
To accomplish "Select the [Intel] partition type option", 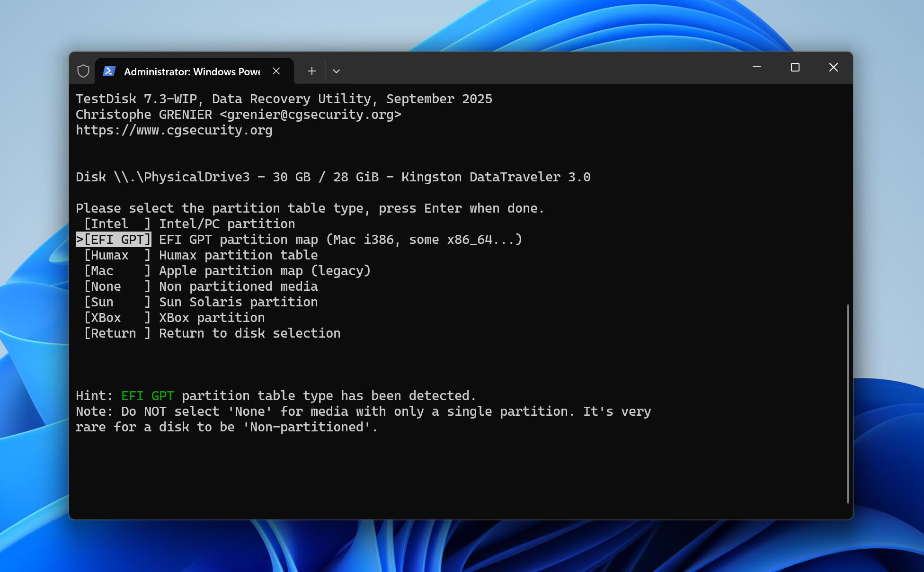I will point(117,224).
